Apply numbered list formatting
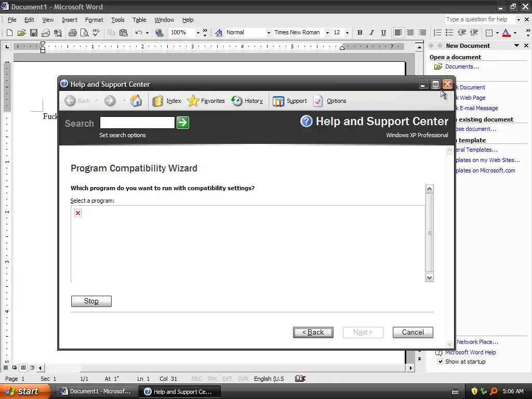The width and height of the screenshot is (532, 399). point(437,33)
